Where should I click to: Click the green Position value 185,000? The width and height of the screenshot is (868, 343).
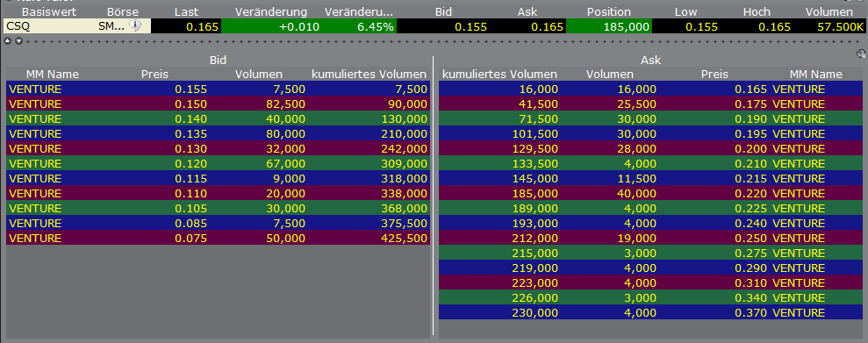(609, 26)
